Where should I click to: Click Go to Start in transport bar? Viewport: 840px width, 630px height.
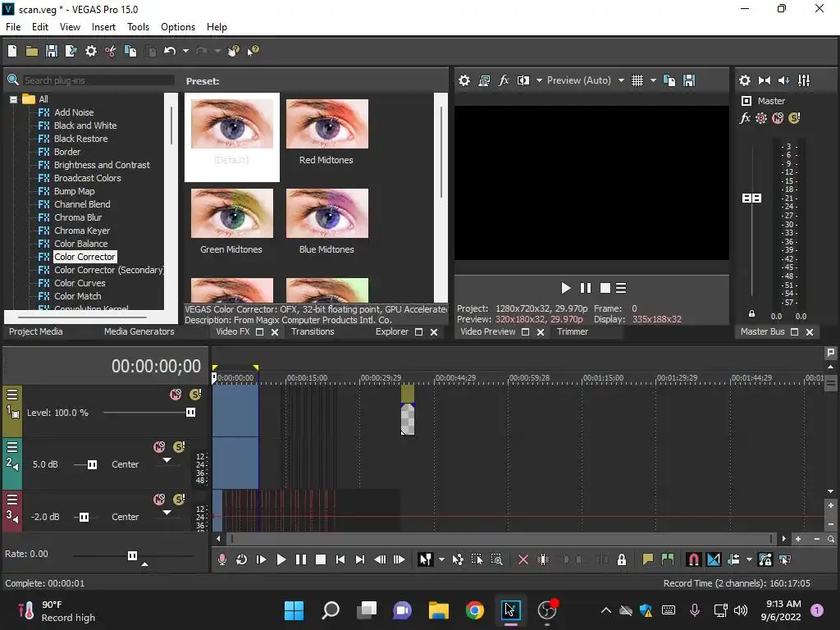(x=340, y=559)
